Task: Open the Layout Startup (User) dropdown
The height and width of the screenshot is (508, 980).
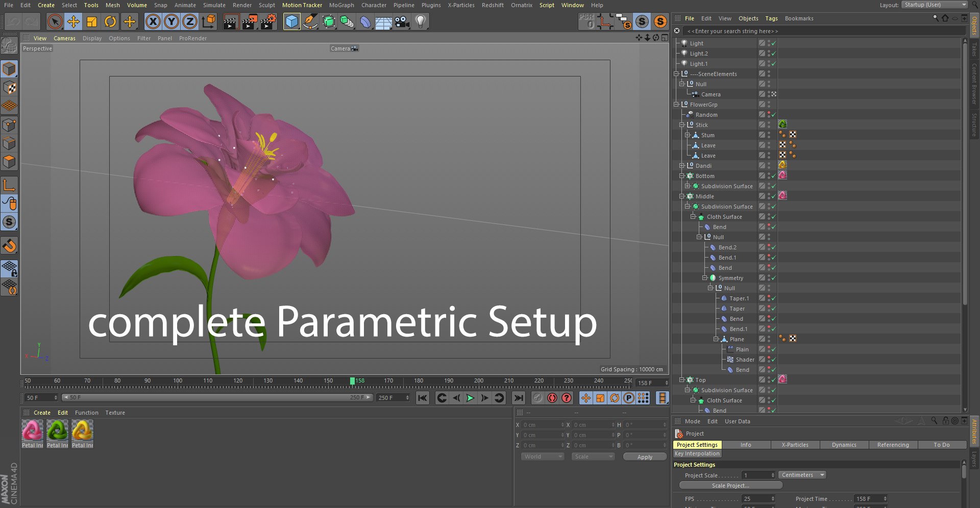Action: click(x=935, y=5)
